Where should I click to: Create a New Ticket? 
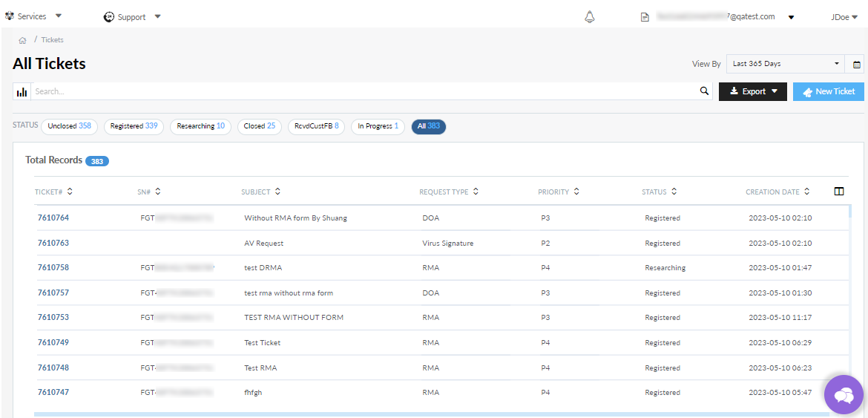pos(829,91)
